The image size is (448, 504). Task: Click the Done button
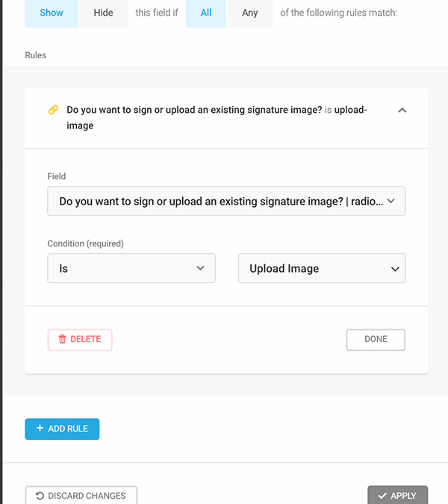point(376,340)
